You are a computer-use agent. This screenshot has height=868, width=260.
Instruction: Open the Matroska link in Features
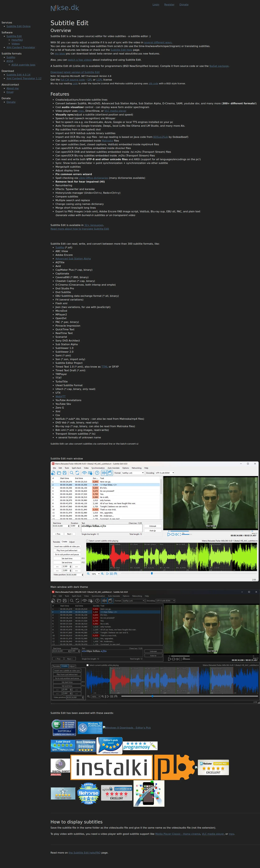[x=107, y=141]
